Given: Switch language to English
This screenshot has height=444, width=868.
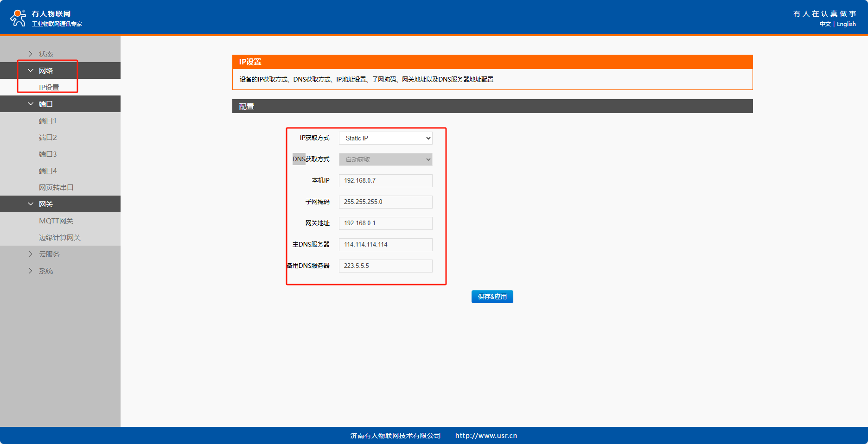Looking at the screenshot, I should click(846, 24).
